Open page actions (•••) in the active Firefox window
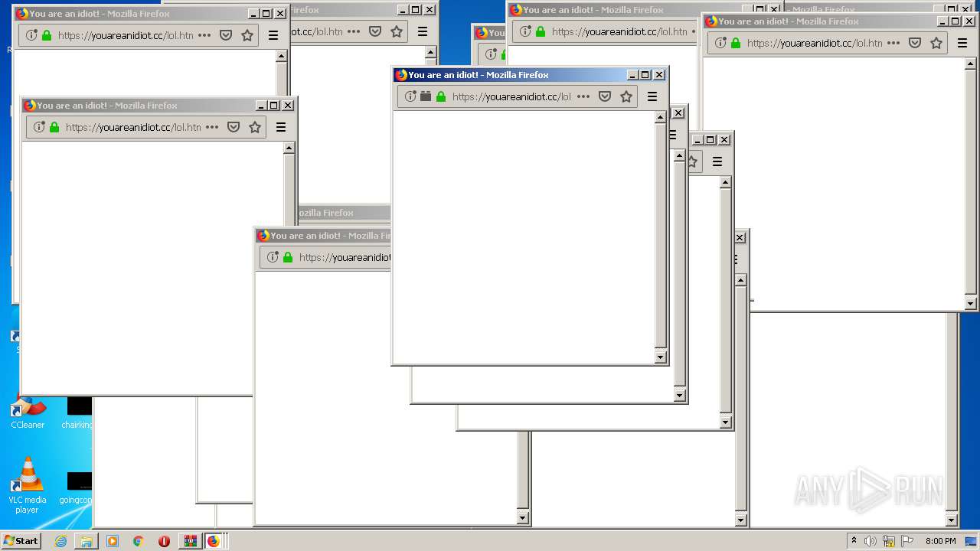 [583, 96]
